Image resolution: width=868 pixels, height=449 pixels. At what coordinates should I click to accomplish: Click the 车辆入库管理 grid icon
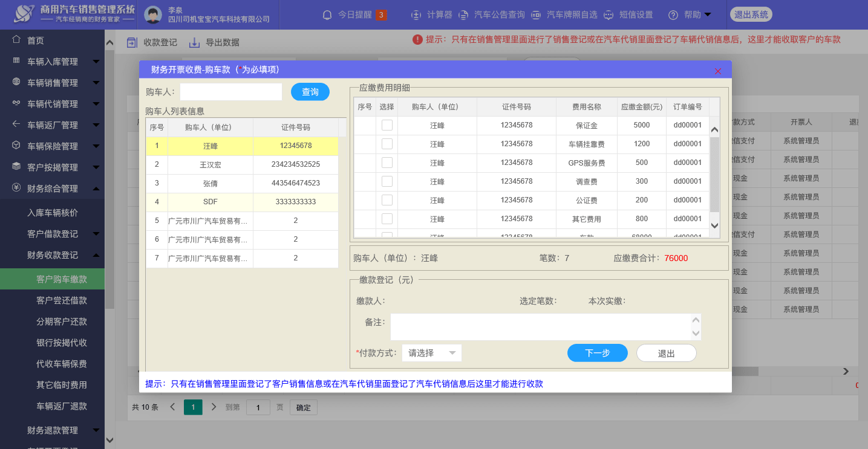point(16,61)
